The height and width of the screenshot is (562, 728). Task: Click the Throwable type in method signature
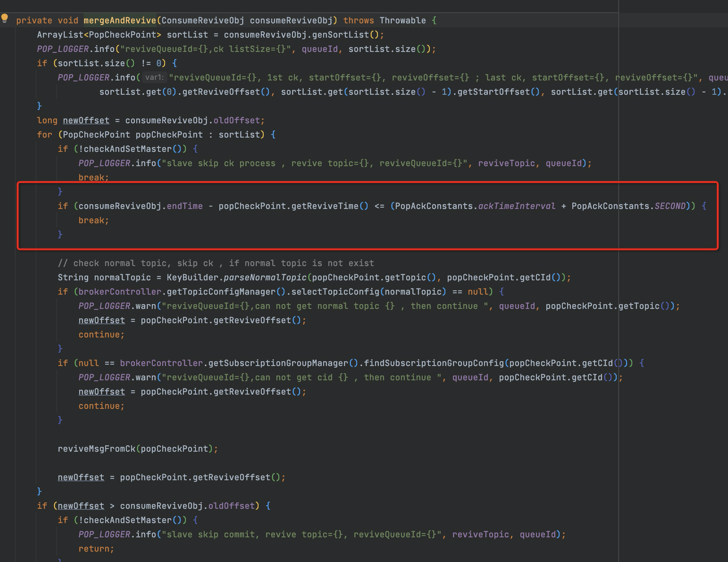[x=402, y=21]
